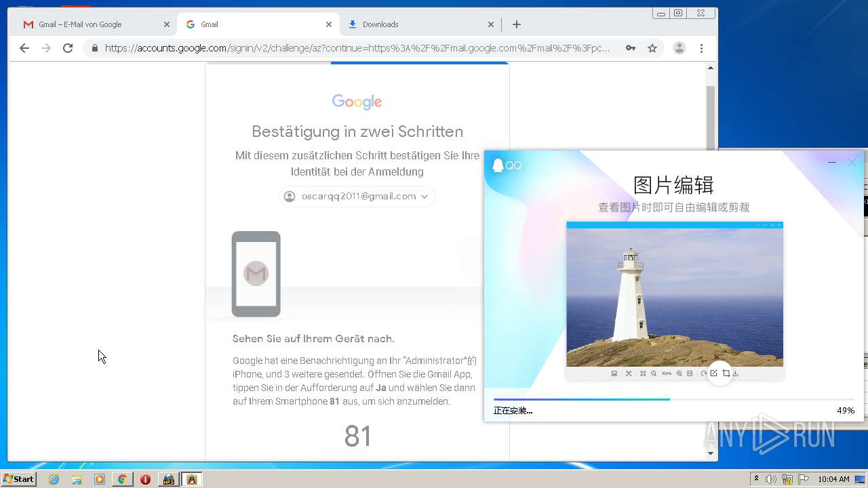Click the large number 81
868x488 pixels.
(x=358, y=436)
